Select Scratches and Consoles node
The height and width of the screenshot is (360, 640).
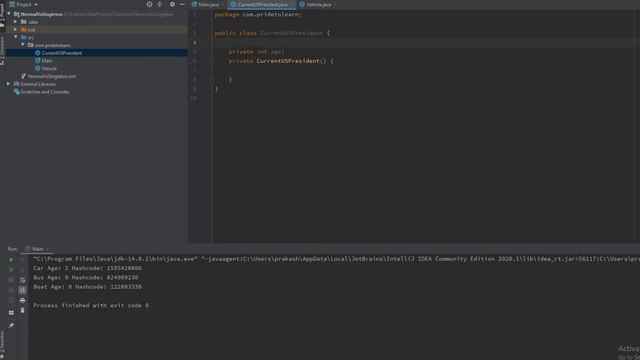[45, 92]
